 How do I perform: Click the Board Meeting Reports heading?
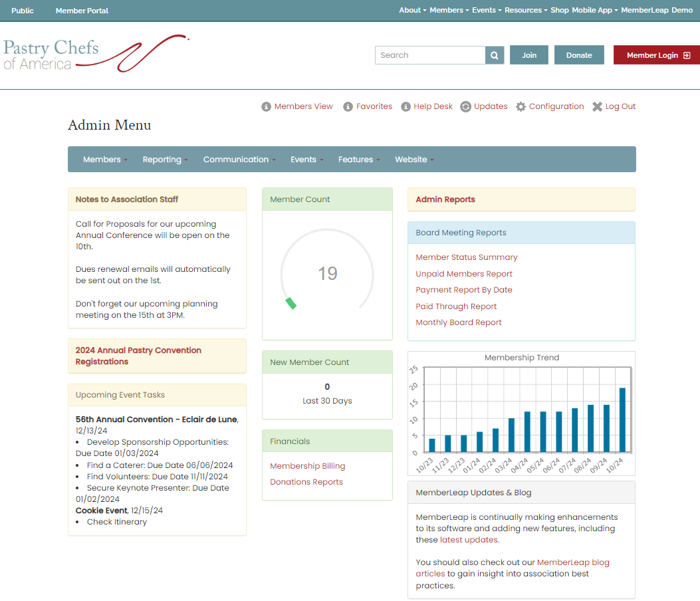tap(461, 233)
